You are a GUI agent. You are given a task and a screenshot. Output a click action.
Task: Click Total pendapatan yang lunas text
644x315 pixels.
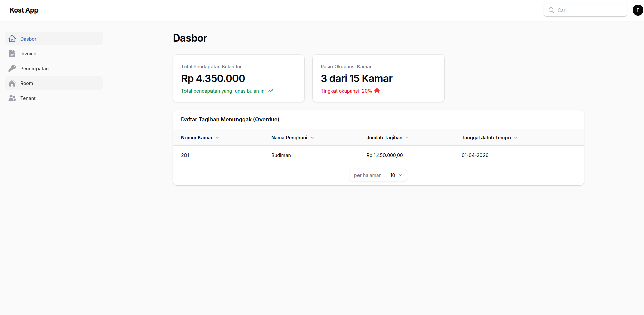click(x=223, y=91)
